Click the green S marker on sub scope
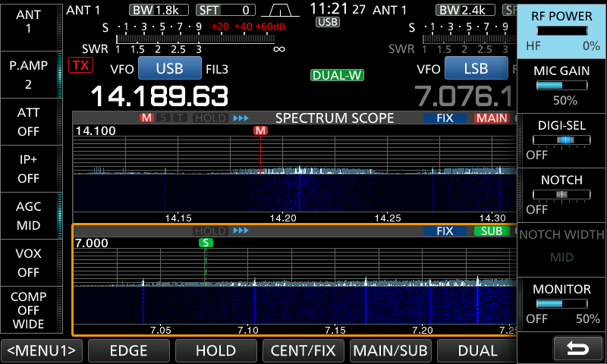 [x=206, y=243]
